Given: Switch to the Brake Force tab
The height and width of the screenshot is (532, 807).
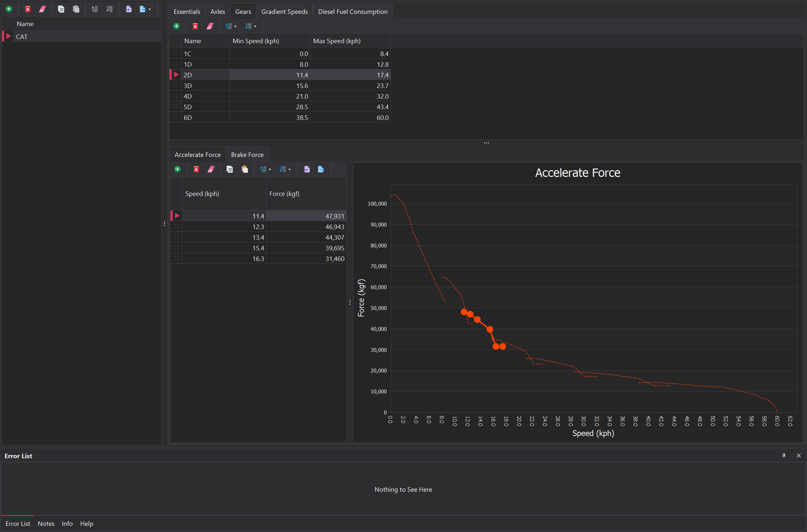Looking at the screenshot, I should (x=247, y=155).
